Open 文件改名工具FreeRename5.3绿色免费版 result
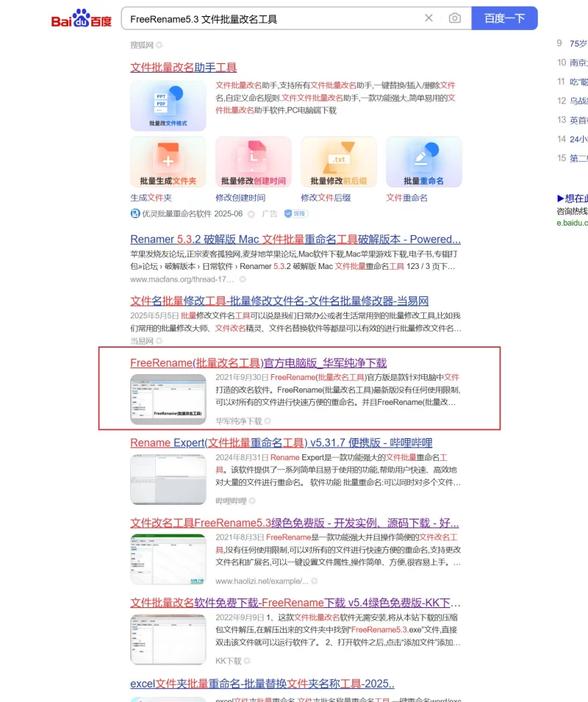This screenshot has height=702, width=588. pyautogui.click(x=295, y=523)
